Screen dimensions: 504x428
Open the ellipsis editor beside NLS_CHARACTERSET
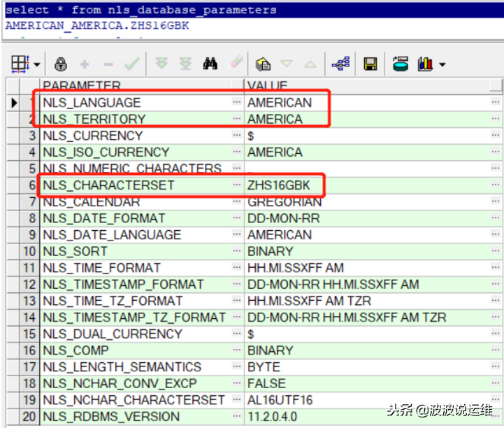click(x=237, y=184)
